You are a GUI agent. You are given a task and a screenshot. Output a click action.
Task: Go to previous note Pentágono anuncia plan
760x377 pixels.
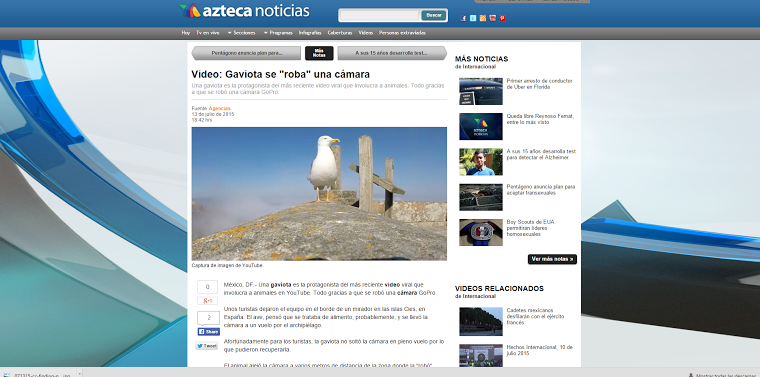tap(246, 53)
